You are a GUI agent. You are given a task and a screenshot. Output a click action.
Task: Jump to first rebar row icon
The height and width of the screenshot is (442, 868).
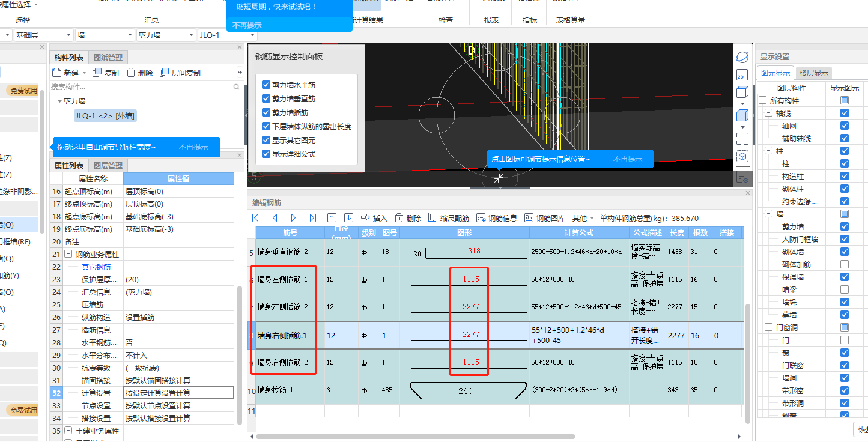coord(255,218)
